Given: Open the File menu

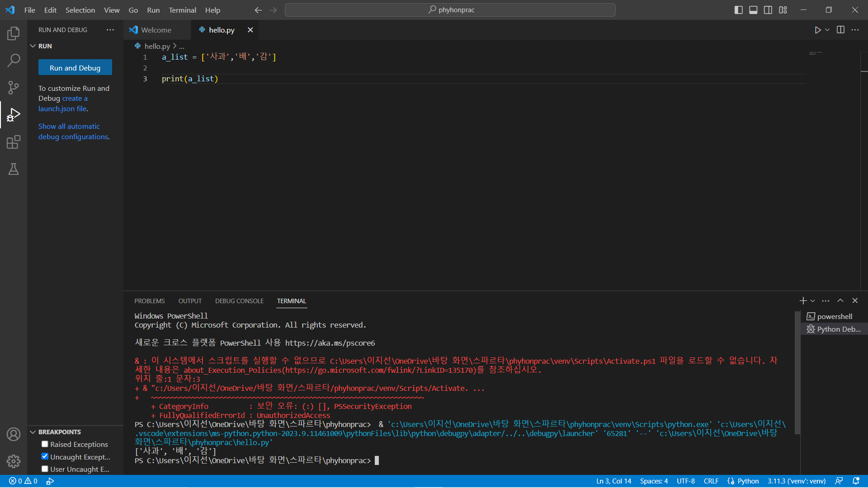Looking at the screenshot, I should pos(30,10).
